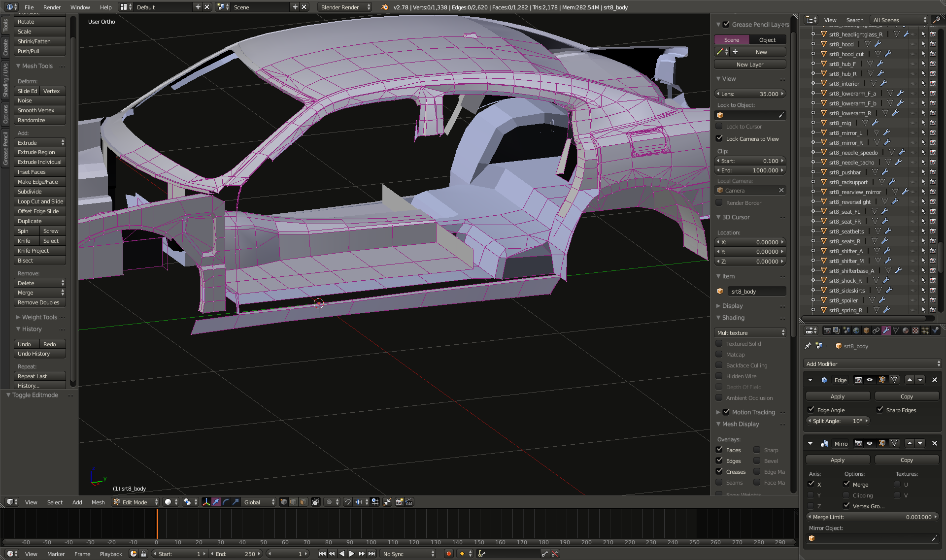Screen dimensions: 946x560
Task: Open the Physics properties tab icon
Action: tap(935, 330)
